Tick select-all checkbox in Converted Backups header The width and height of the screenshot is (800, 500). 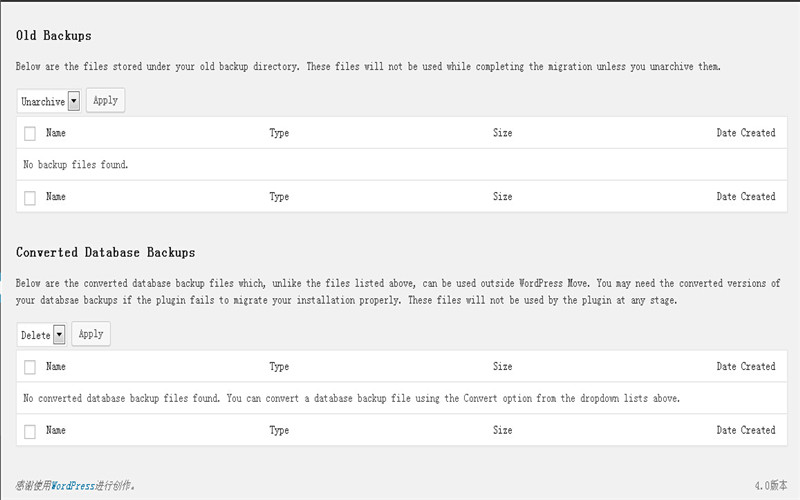[x=30, y=367]
